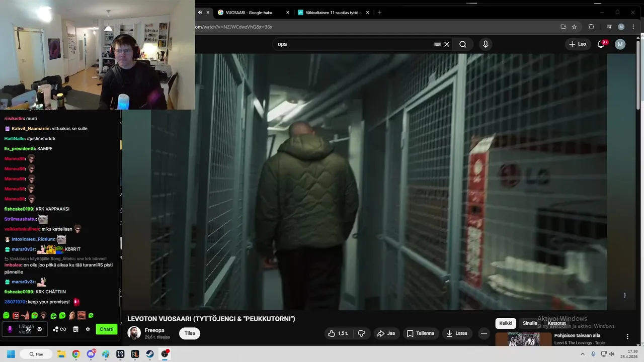Select the Kaikki filter chip
Screen dimensions: 644x362
tap(506, 323)
